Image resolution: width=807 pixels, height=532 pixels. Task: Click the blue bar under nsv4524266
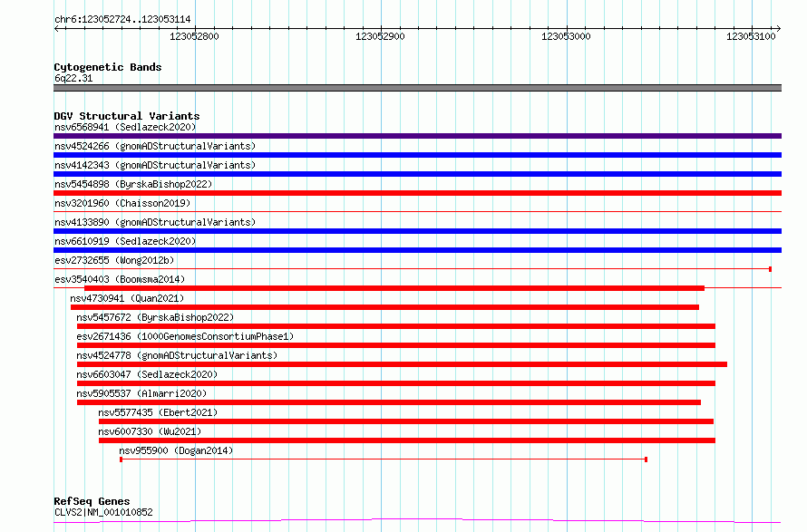pyautogui.click(x=417, y=155)
